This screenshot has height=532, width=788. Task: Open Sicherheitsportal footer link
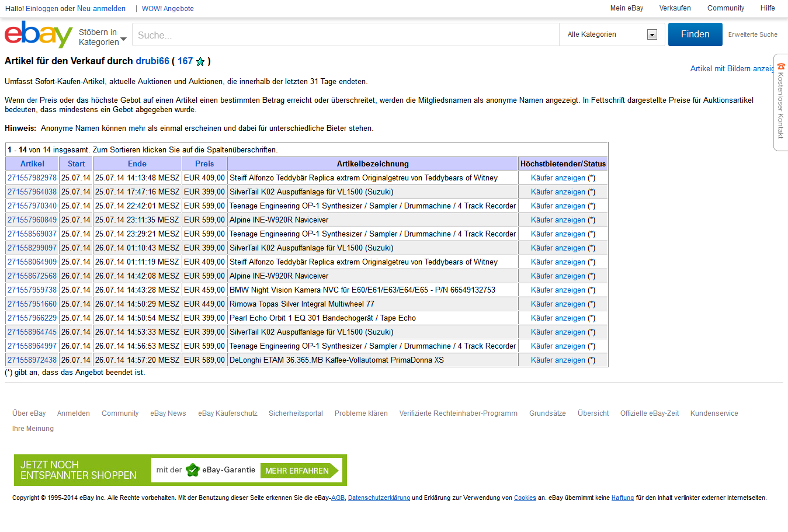pos(296,413)
